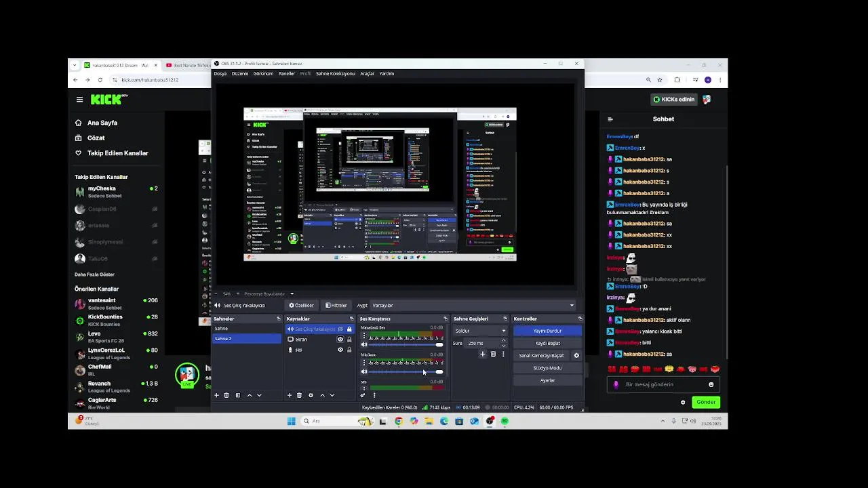Open Soldur transition dropdown
The image size is (868, 488).
(x=480, y=331)
